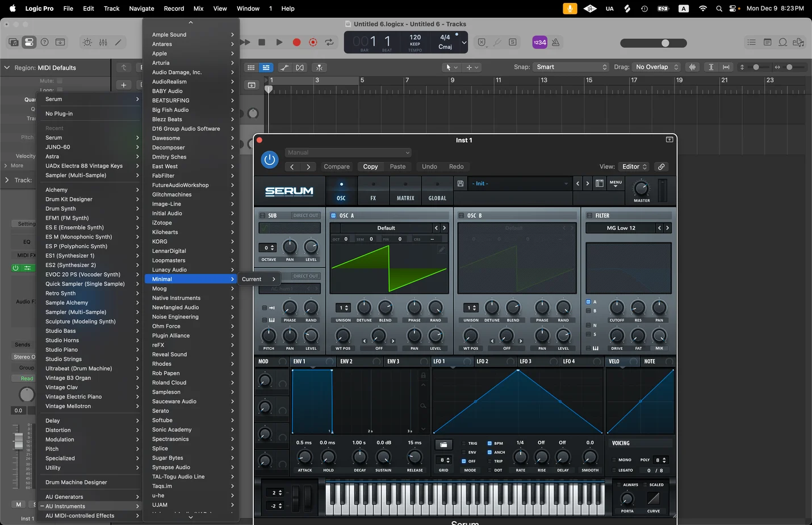
Task: Open the Drag No Overlap dropdown
Action: [656, 67]
